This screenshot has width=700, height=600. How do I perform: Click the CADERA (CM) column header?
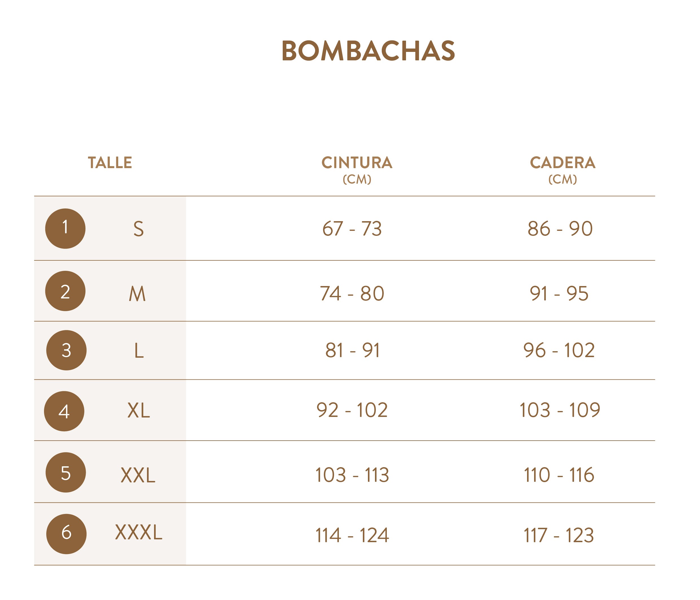[x=563, y=170]
